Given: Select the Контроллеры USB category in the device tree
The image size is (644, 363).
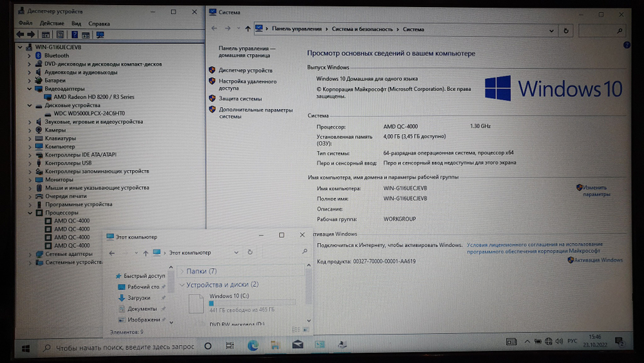Looking at the screenshot, I should click(x=68, y=163).
